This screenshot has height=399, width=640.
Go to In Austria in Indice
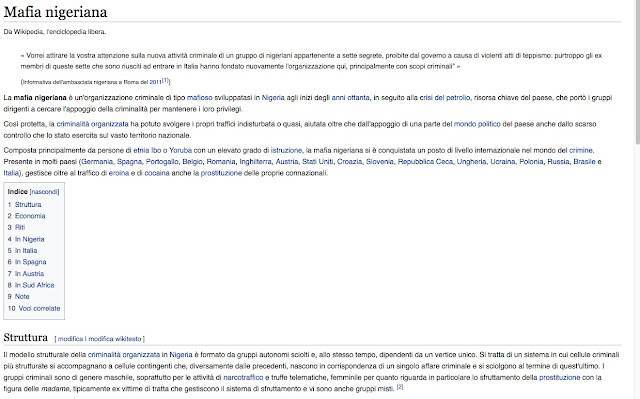point(29,274)
